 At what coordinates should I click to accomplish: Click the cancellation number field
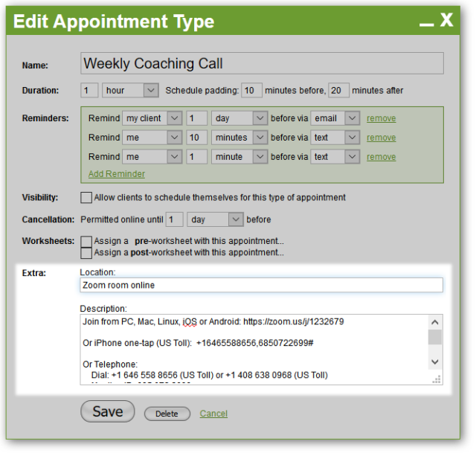174,219
